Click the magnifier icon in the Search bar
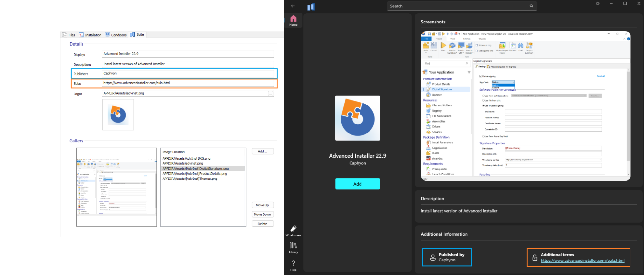The height and width of the screenshot is (275, 644). [531, 6]
